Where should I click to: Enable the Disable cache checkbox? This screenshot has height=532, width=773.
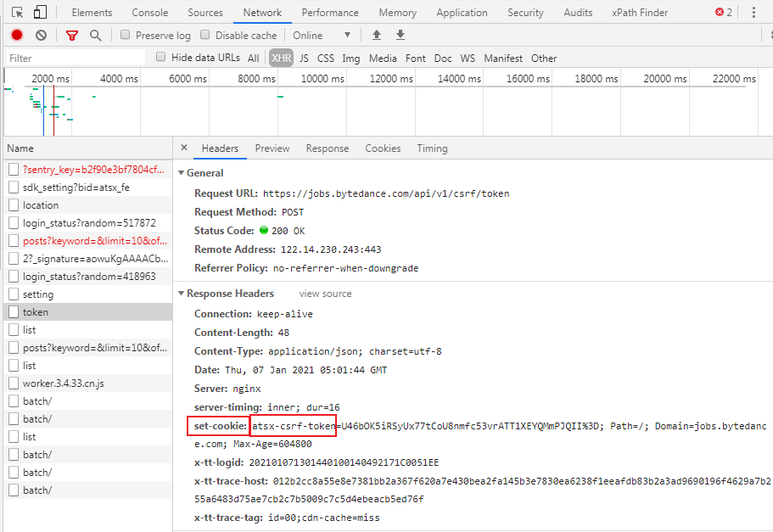click(205, 35)
